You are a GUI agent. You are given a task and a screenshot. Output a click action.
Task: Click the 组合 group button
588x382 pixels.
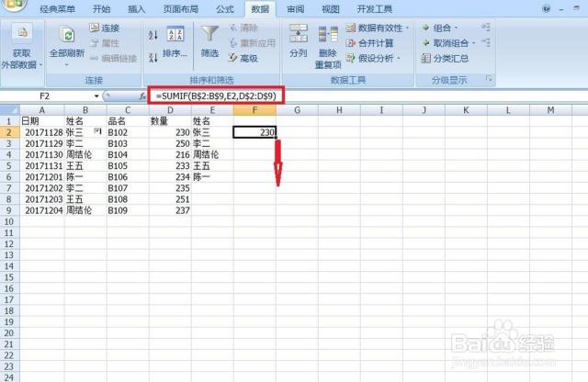[439, 28]
